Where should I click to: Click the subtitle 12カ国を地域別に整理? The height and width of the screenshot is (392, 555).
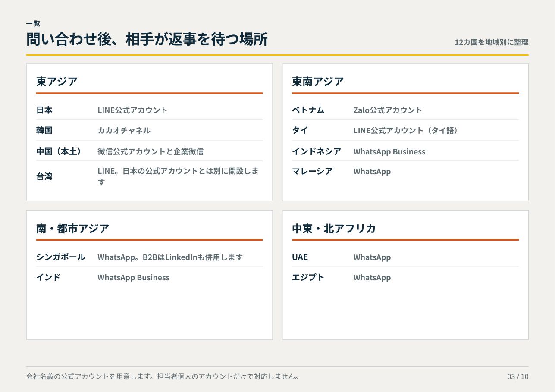(491, 42)
